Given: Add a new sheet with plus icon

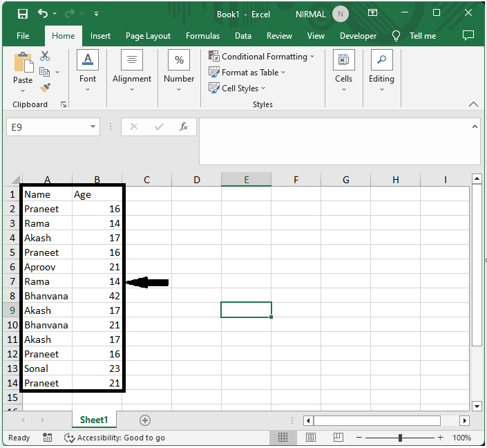Looking at the screenshot, I should click(x=145, y=420).
